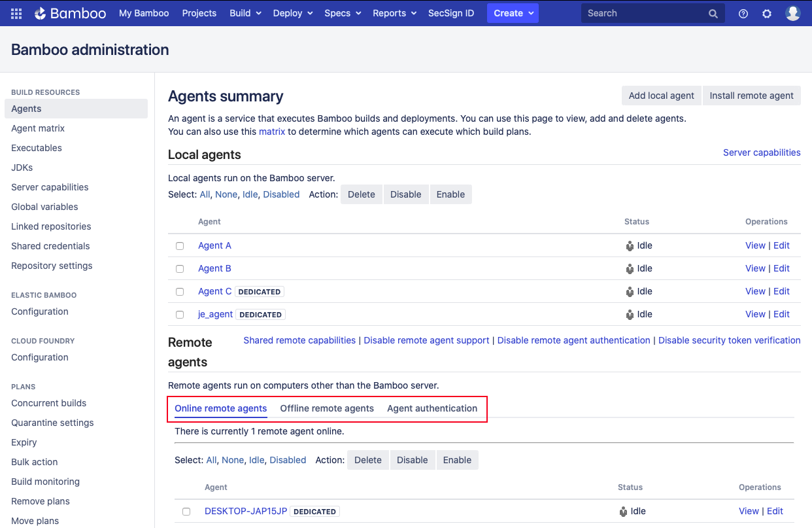Click the user profile avatar
This screenshot has height=528, width=812.
(792, 12)
